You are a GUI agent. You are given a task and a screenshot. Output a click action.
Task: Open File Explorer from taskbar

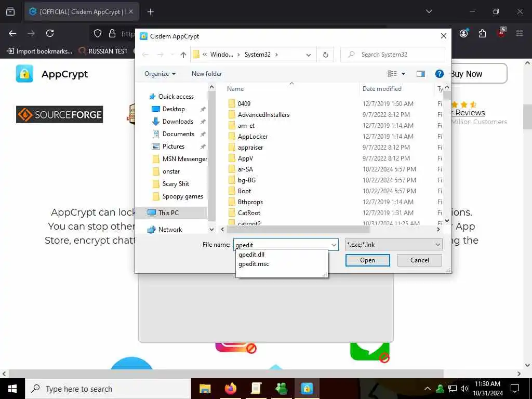pyautogui.click(x=205, y=389)
